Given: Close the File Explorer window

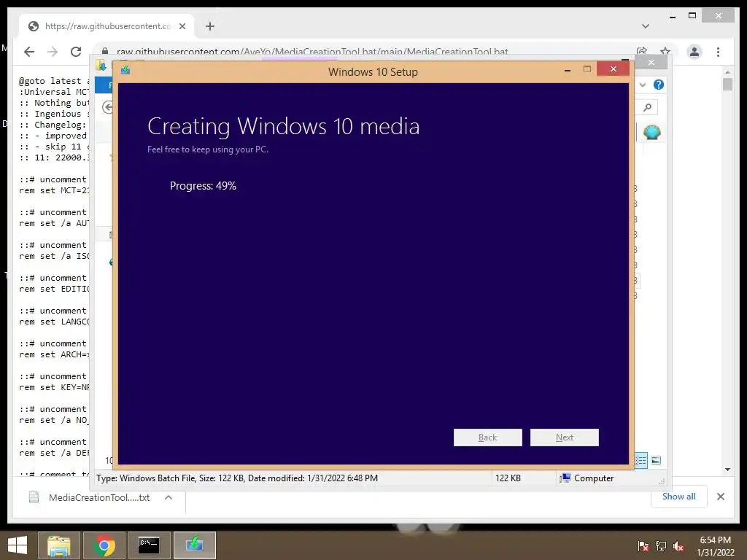Looking at the screenshot, I should [x=651, y=63].
